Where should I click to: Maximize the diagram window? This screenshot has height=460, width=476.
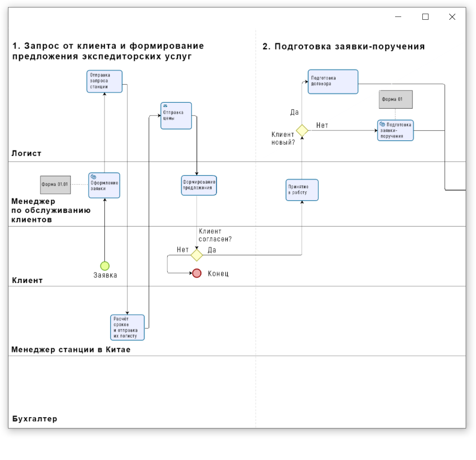click(x=425, y=17)
